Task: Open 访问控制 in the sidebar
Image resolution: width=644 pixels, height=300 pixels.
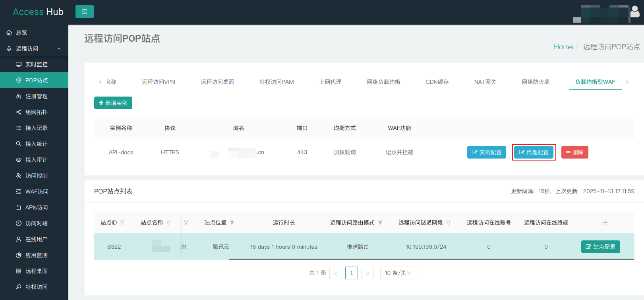Action: pos(34,176)
